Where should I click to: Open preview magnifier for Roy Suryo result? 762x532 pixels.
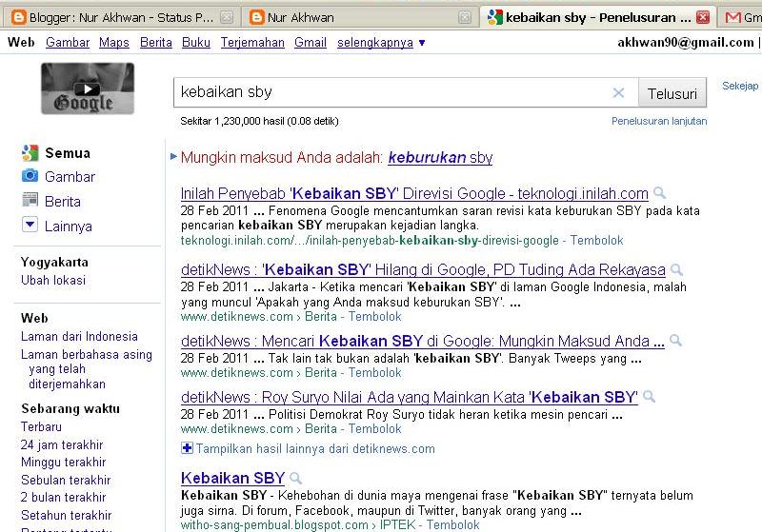(x=649, y=397)
